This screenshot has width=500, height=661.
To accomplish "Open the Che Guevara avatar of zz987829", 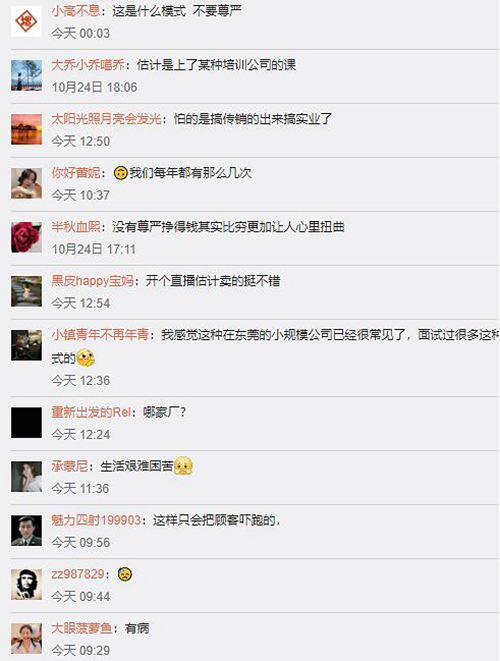I will coord(26,584).
